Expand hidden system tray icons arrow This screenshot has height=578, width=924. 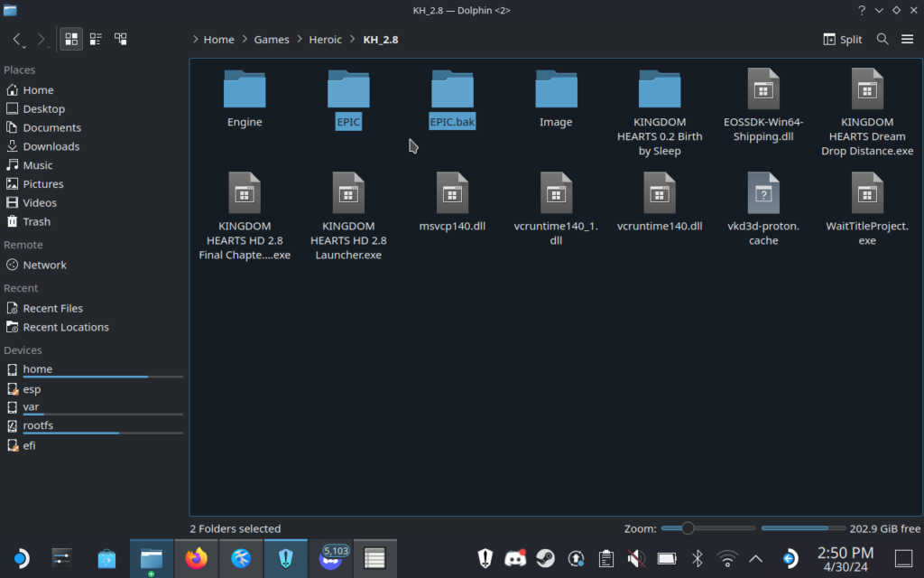756,558
